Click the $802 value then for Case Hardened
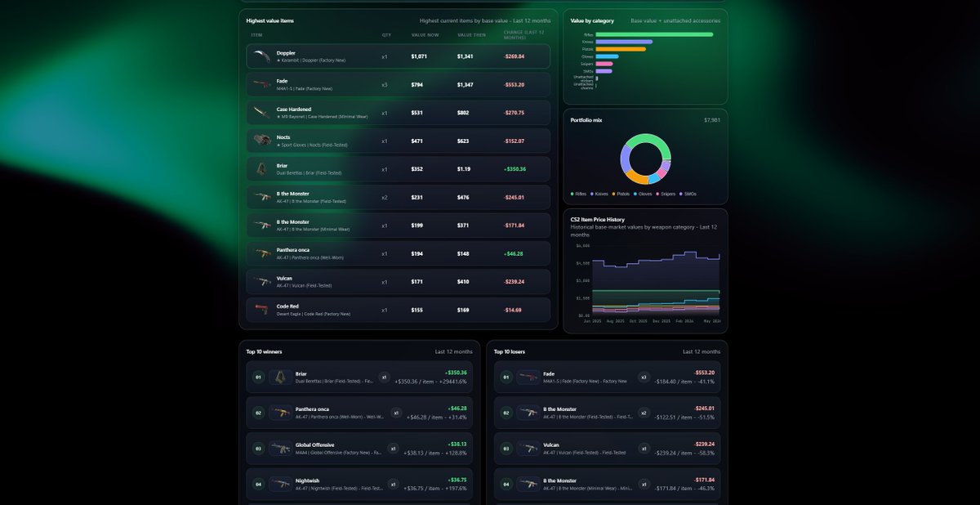Viewport: 980px width, 505px height. [x=463, y=113]
